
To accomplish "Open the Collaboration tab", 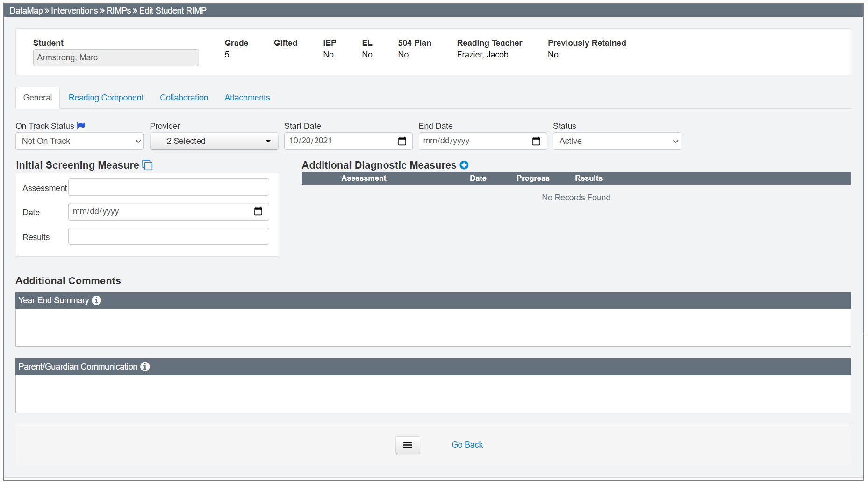I will [x=184, y=98].
